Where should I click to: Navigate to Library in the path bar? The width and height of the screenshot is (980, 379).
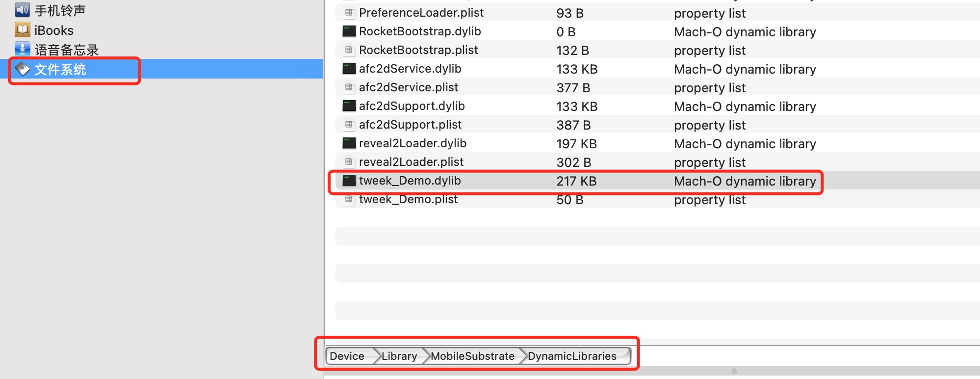pos(399,356)
